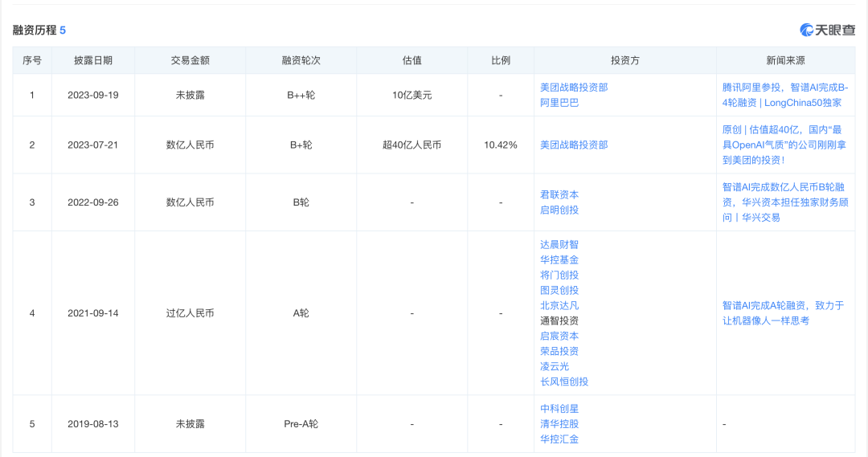Open news article 估值超40亿 美团的投资

point(784,145)
